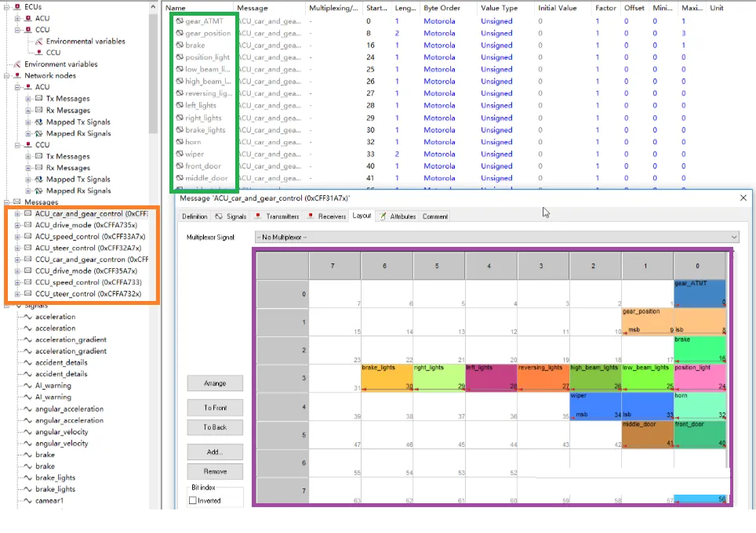This screenshot has width=756, height=533.
Task: Click the acceleration_gradient signal icon in tree
Action: [x=28, y=340]
